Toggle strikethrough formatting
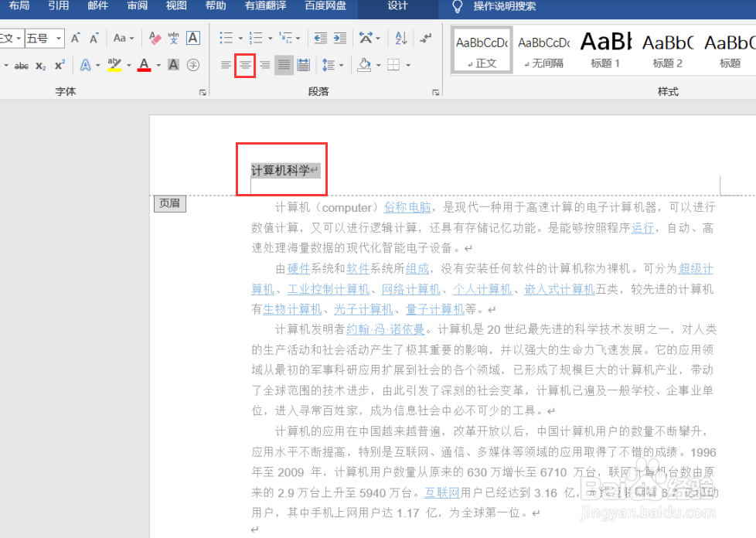Viewport: 756px width, 538px height. tap(22, 65)
